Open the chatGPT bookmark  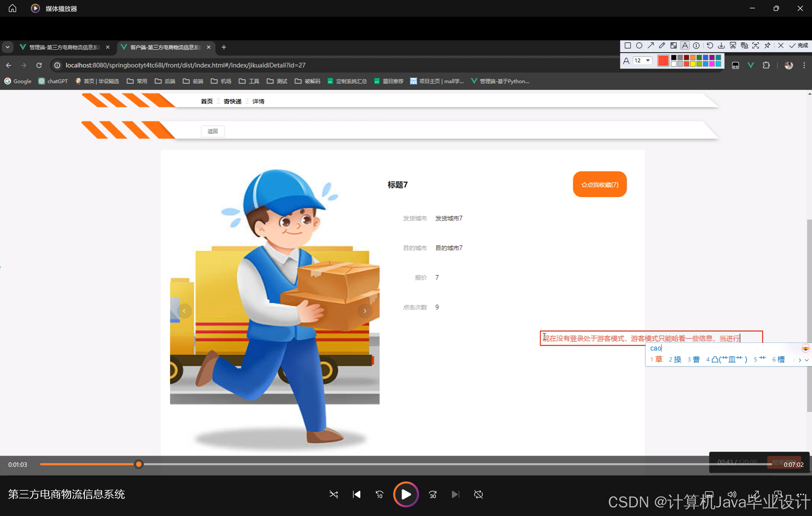tap(53, 81)
